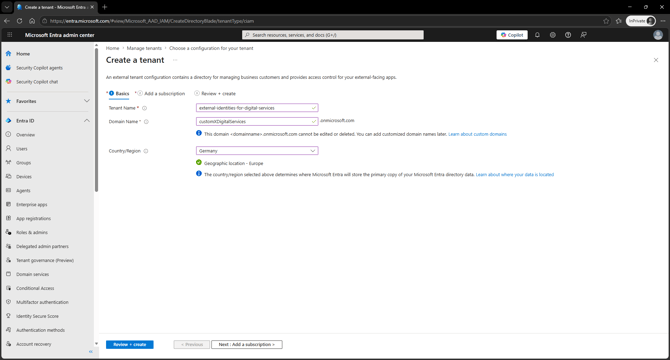
Task: Open Tenant governance (Preview) icon
Action: coord(8,260)
